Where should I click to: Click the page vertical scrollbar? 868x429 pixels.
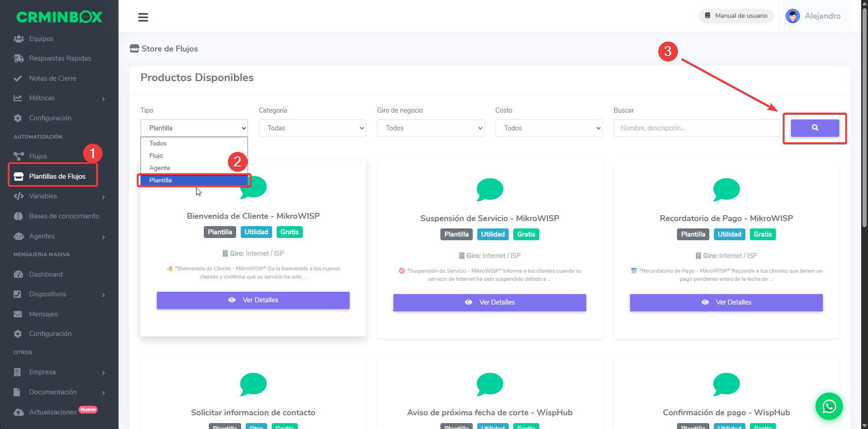(x=864, y=118)
